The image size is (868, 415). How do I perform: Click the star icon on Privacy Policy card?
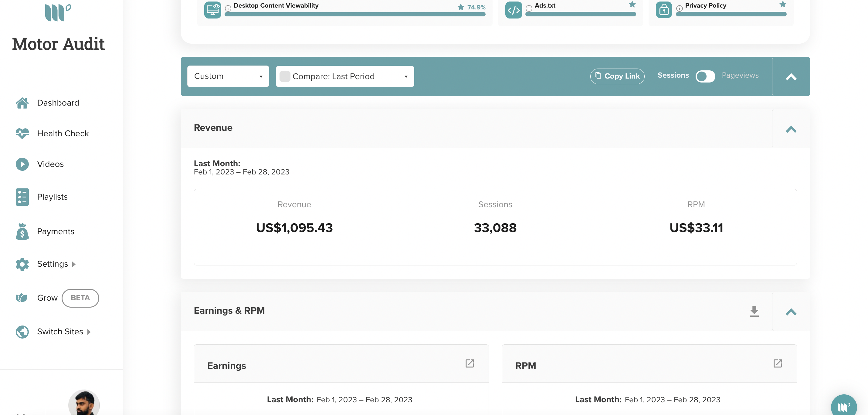(x=783, y=4)
